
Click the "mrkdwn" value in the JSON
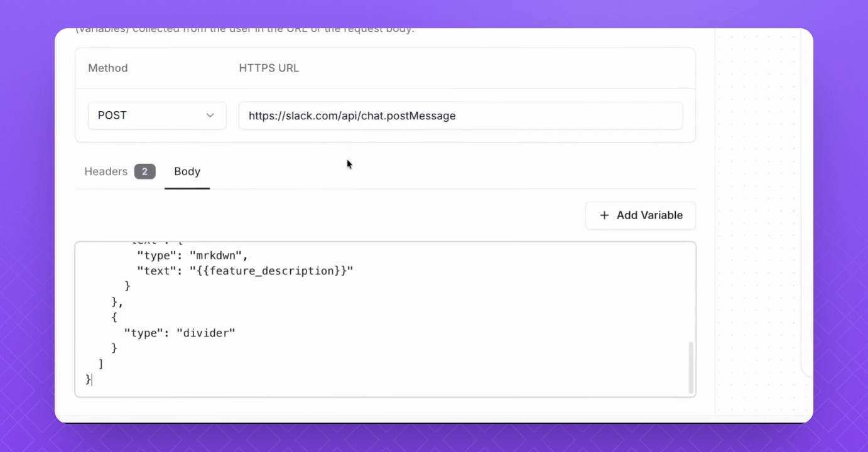pos(219,256)
